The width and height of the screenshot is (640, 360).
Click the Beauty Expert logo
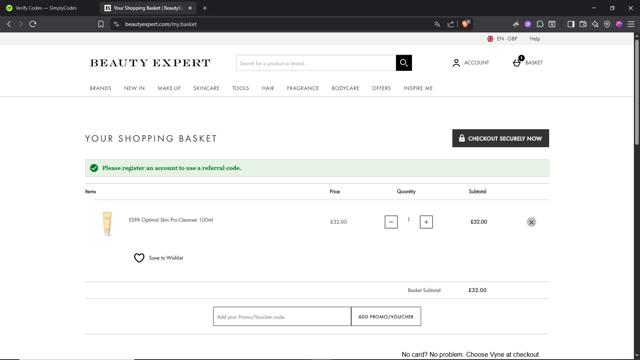[x=150, y=63]
